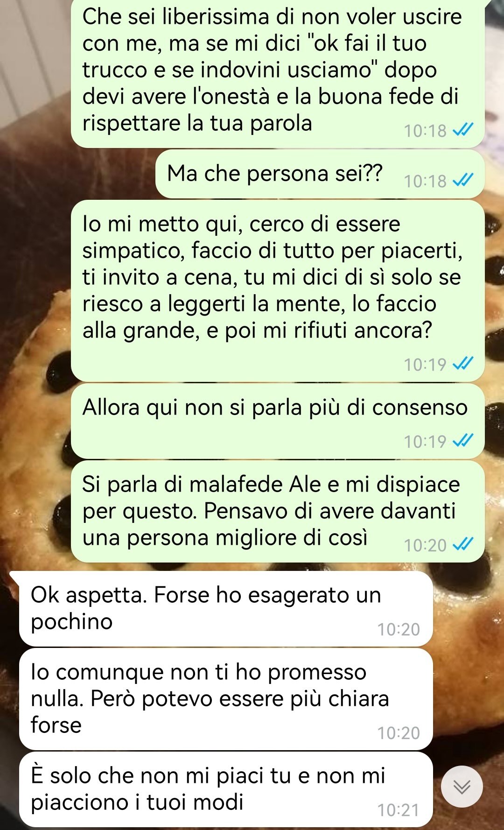Tap message 'Allora qui non si parla più di consenso'
This screenshot has width=504, height=830.
[278, 421]
